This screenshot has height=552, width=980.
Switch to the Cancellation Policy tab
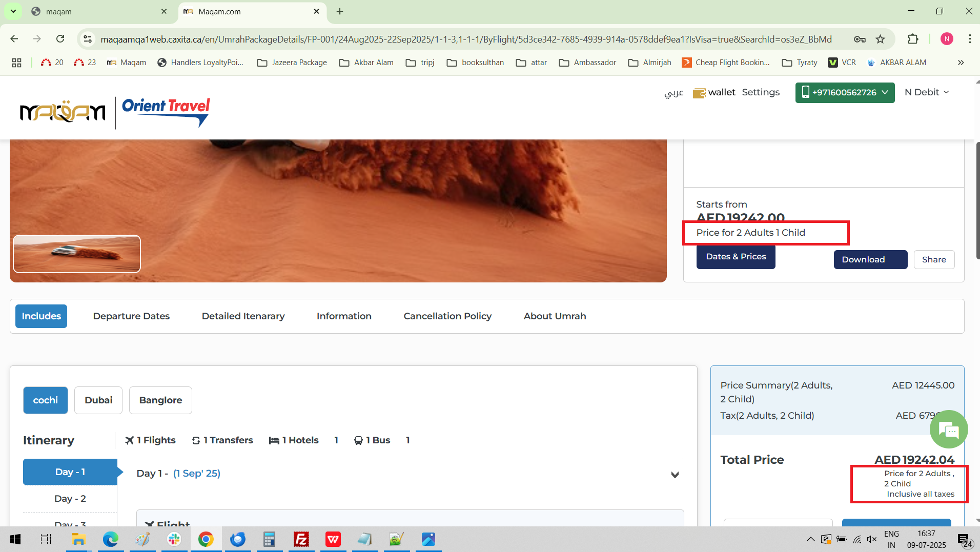click(447, 316)
